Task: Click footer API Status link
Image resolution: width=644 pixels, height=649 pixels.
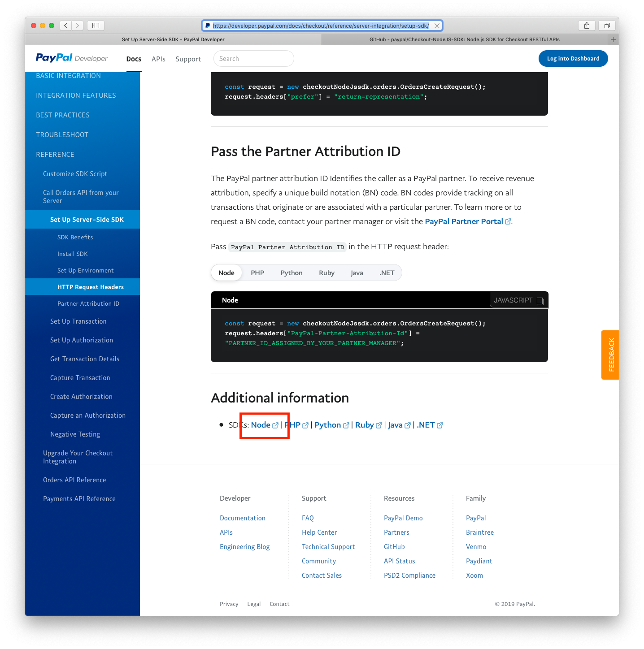Action: coord(399,561)
